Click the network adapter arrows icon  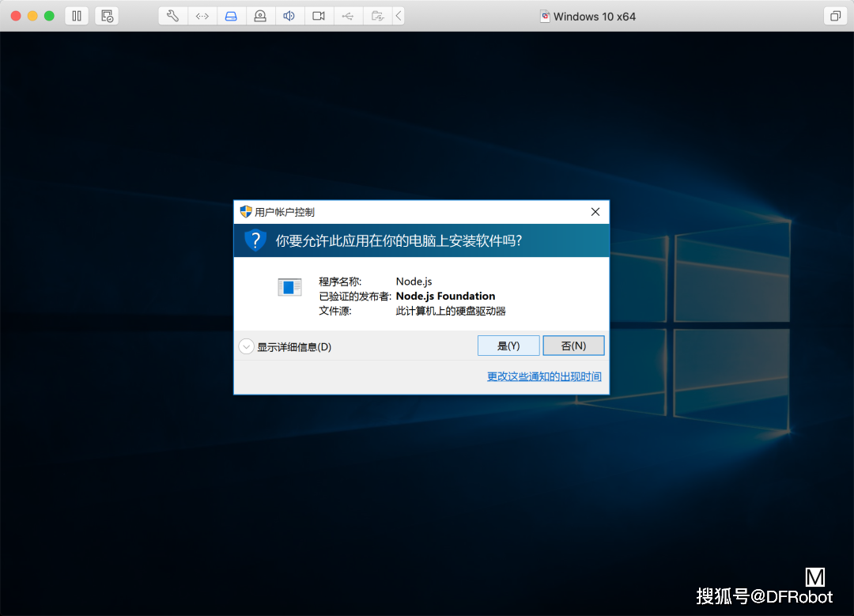point(202,16)
